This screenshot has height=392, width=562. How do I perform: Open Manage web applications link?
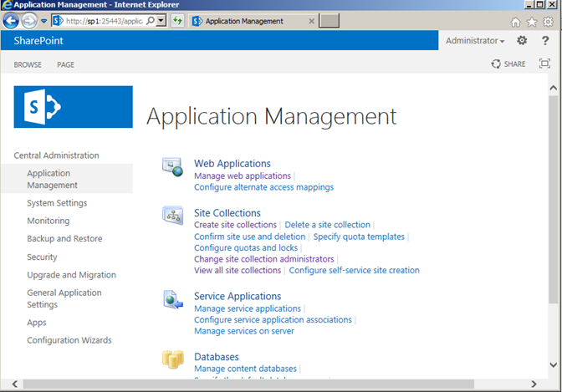click(243, 176)
